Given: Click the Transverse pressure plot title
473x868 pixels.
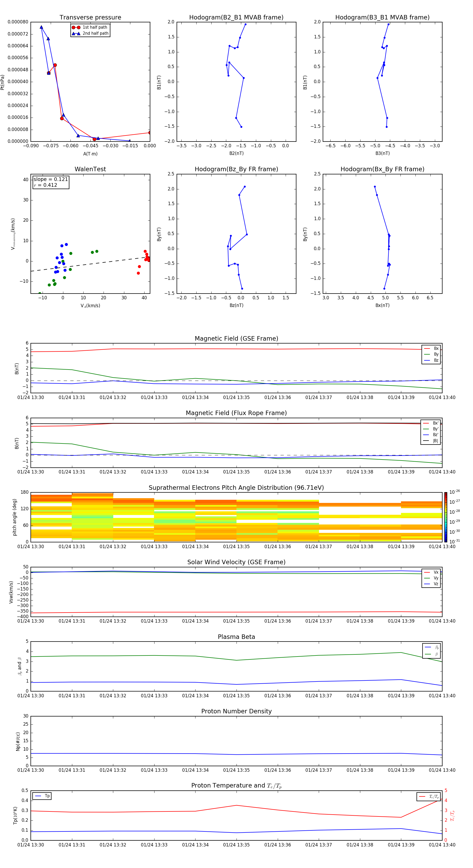Looking at the screenshot, I should coord(90,18).
